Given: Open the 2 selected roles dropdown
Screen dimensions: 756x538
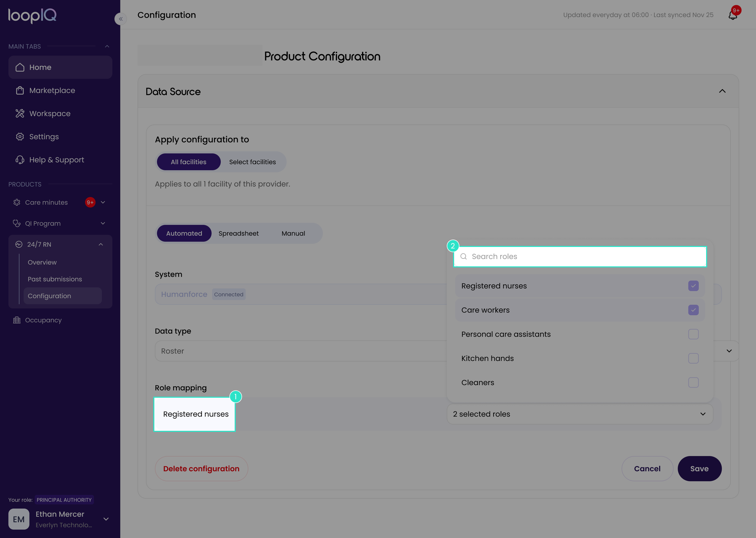Looking at the screenshot, I should (580, 414).
